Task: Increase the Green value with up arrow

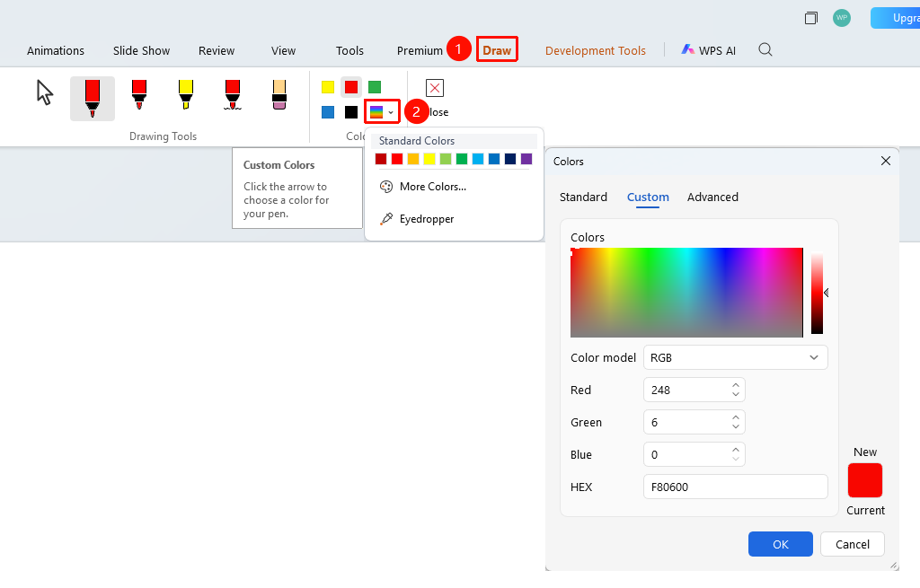Action: (x=736, y=417)
